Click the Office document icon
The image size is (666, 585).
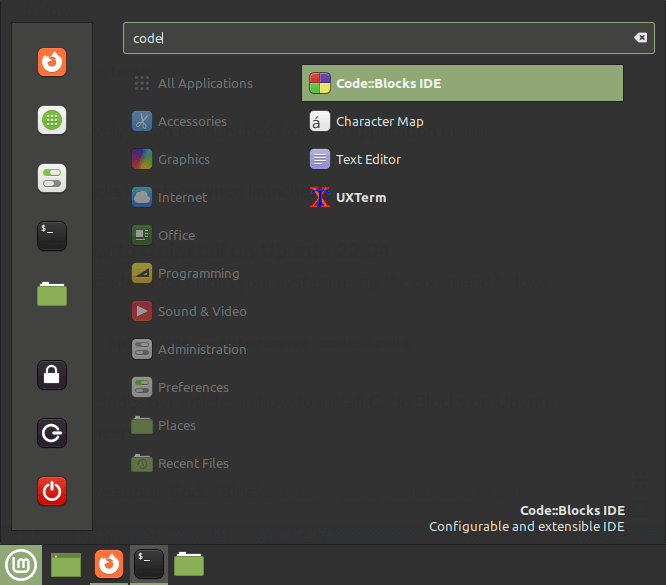tap(142, 235)
